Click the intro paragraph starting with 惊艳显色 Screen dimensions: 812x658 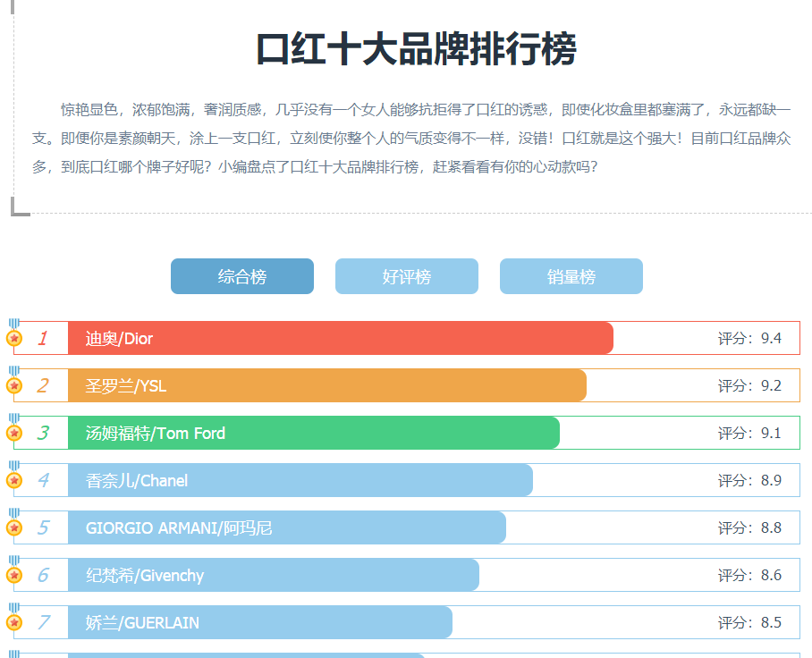click(411, 139)
